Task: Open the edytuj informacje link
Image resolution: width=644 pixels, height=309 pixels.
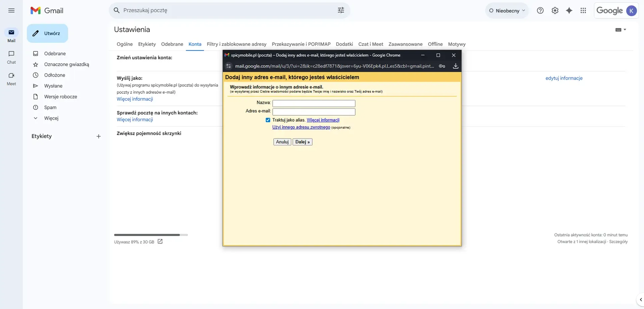Action: coord(564,78)
